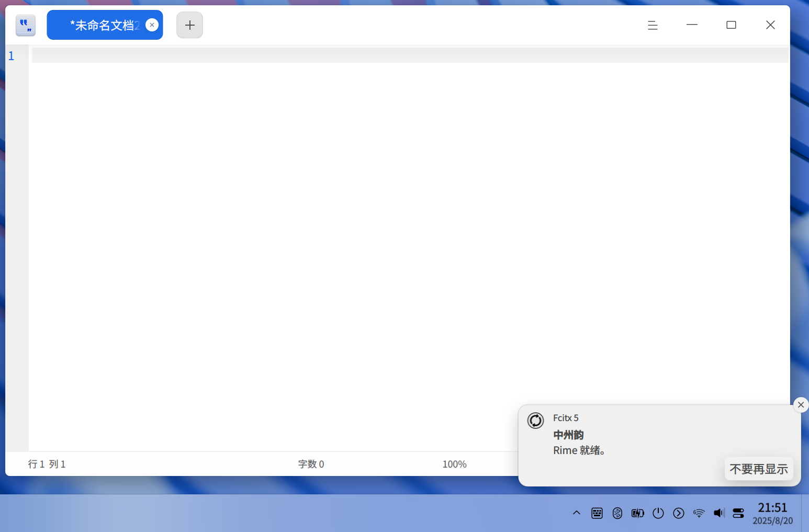
Task: Open the Wi-Fi network tray icon
Action: pyautogui.click(x=699, y=513)
